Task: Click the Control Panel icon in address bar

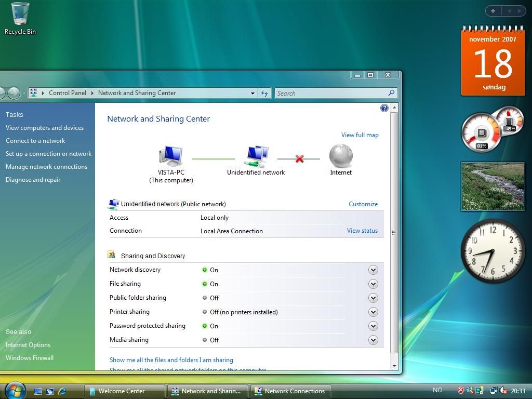Action: point(33,92)
